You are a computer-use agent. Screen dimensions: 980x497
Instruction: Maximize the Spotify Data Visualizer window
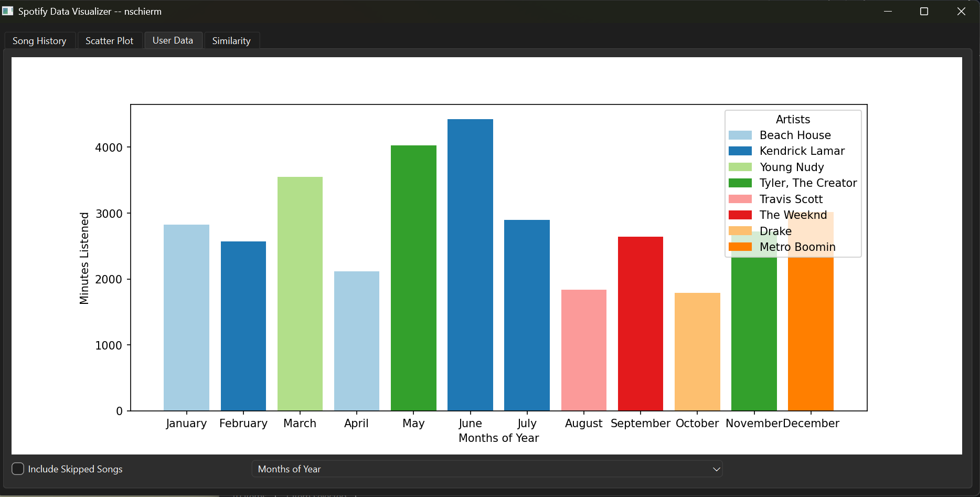924,11
